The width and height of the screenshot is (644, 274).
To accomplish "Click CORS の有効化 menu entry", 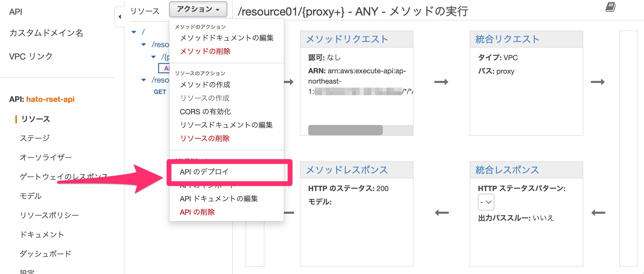I will (x=205, y=112).
